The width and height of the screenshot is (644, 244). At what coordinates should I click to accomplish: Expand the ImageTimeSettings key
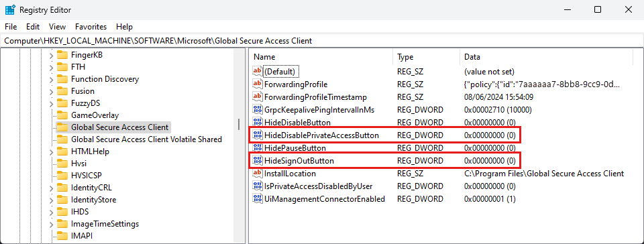52,225
